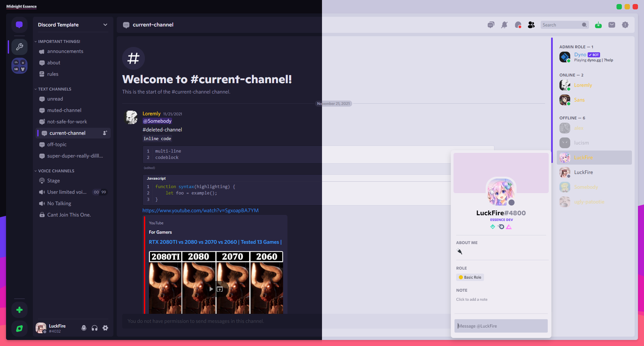
Task: Open the Inbox envelope icon
Action: (x=612, y=25)
